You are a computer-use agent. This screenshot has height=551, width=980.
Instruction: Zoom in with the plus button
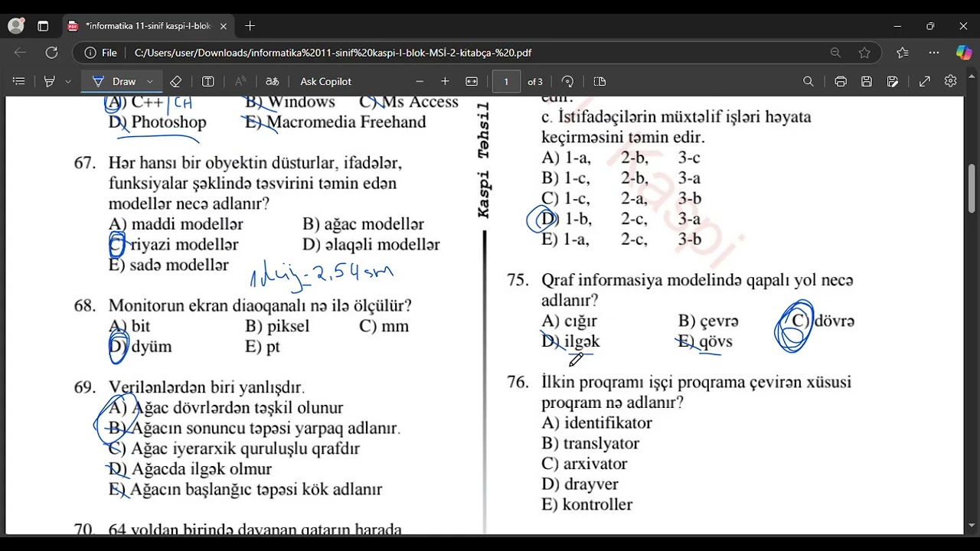click(446, 81)
